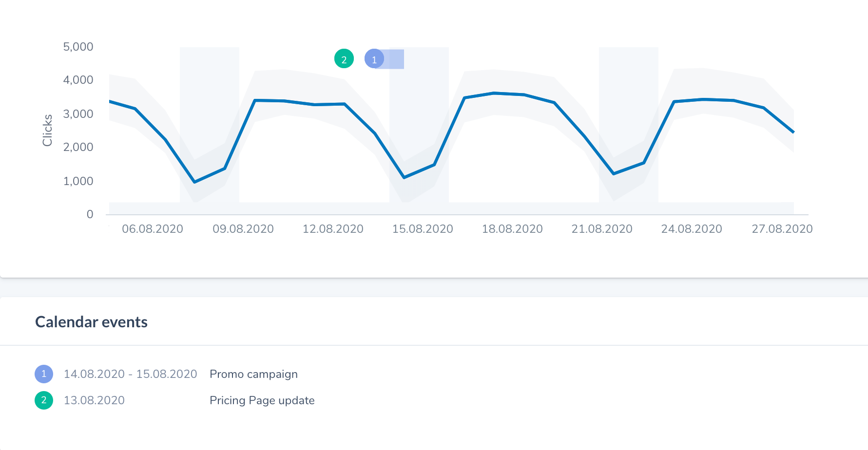The height and width of the screenshot is (450, 868).
Task: Click the date range 14.08.2020 - 15.08.2020
Action: 131,374
